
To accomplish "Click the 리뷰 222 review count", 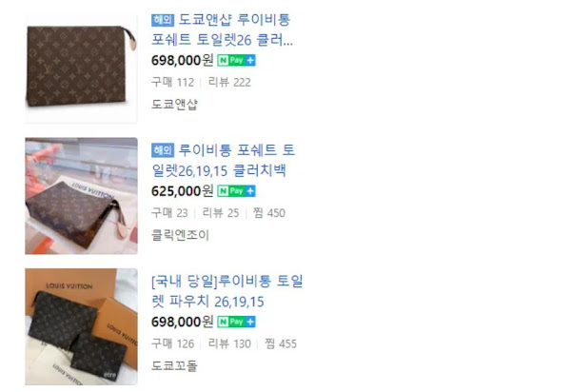I will point(229,82).
